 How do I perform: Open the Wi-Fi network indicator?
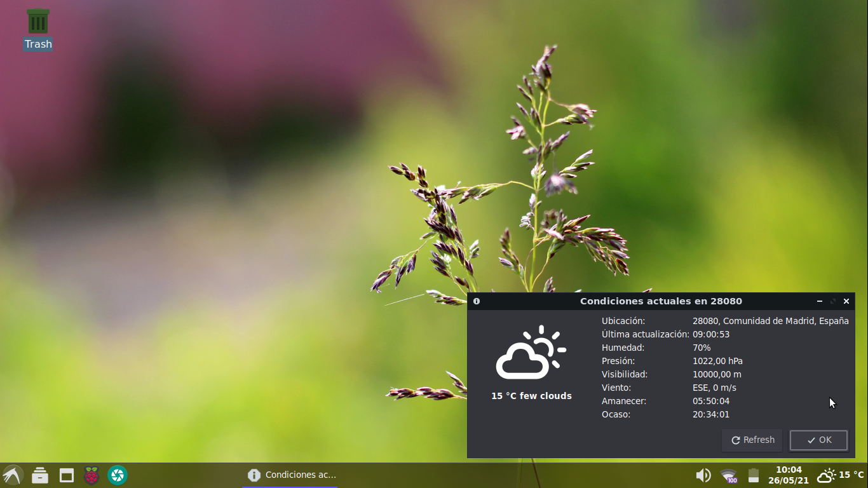[729, 475]
